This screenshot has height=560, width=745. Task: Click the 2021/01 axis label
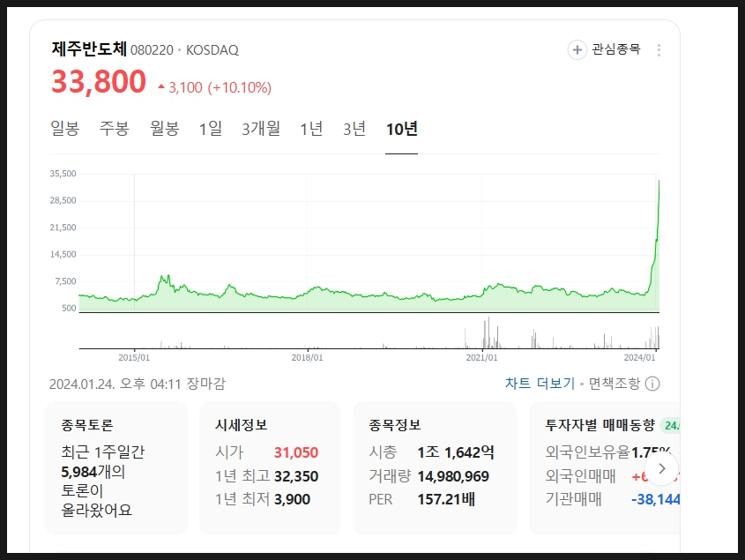(481, 357)
